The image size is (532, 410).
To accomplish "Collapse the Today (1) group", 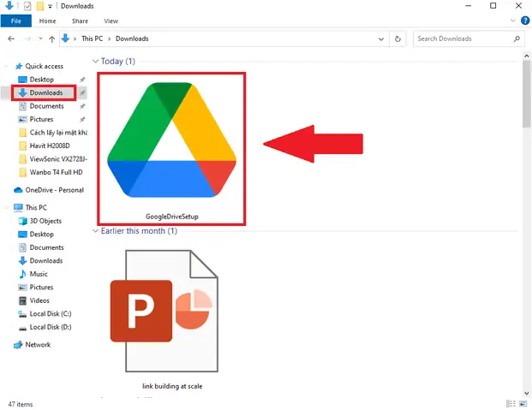I will click(x=95, y=61).
